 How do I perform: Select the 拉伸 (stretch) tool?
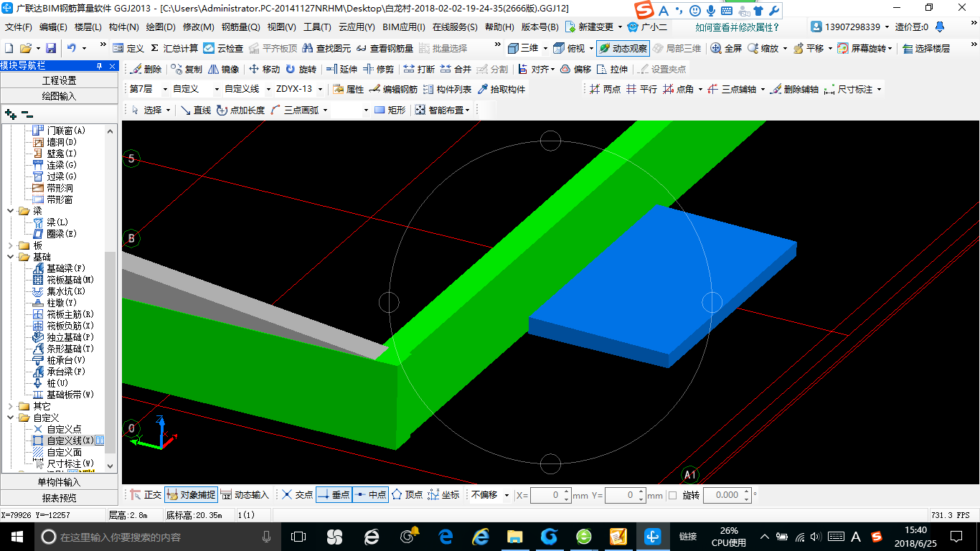[x=612, y=70]
